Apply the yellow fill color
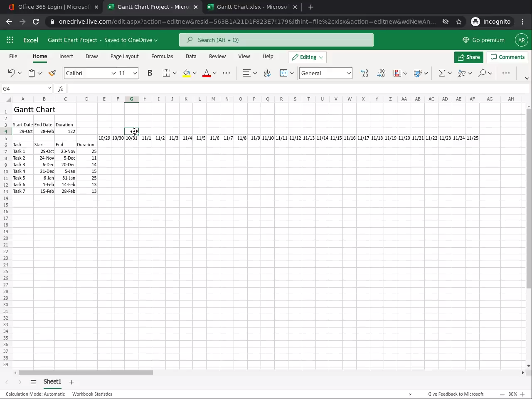 (x=186, y=73)
